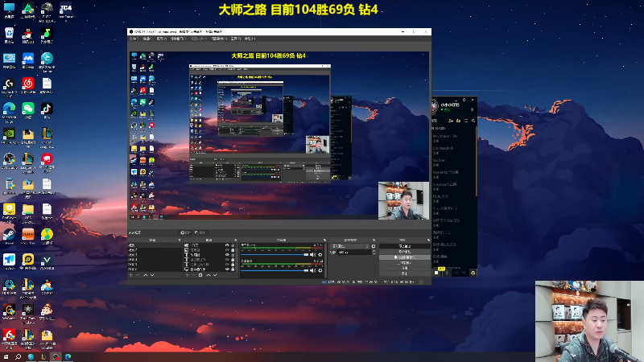This screenshot has height=362, width=644.
Task: Pop out the Audio Mixer dock panel
Action: (324, 240)
